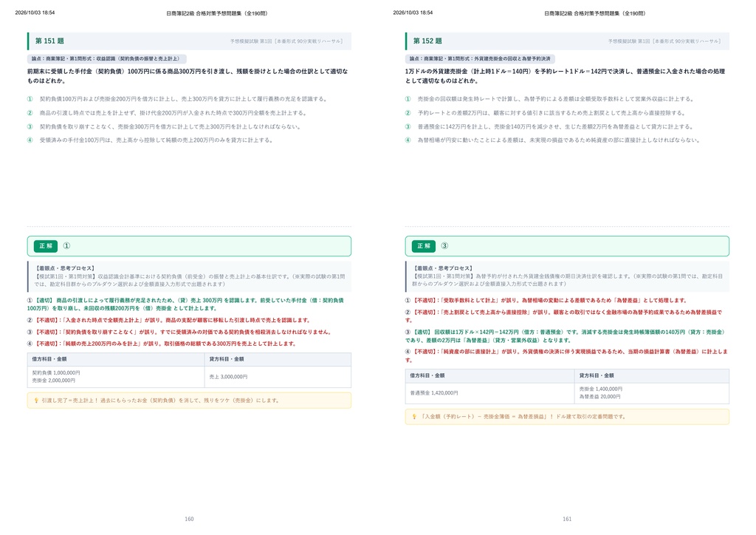Click the green 【適切】 explanation ① for question 151
756x535 pixels.
pos(185,304)
